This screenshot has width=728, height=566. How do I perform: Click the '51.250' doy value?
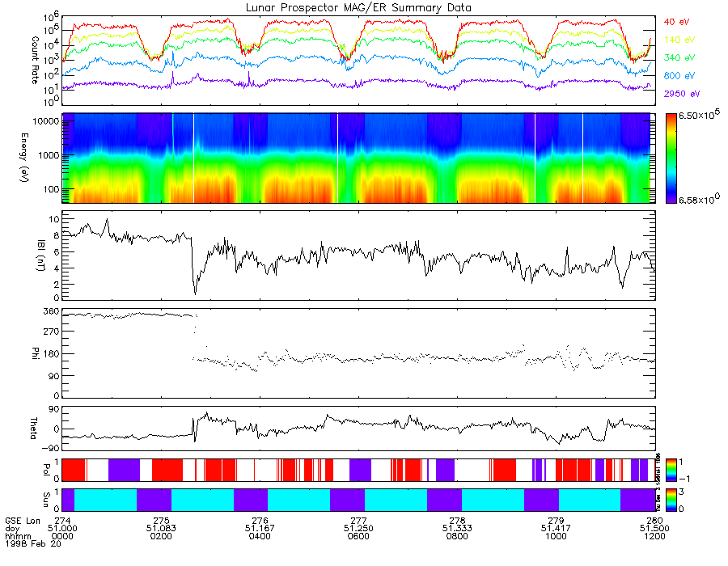tap(358, 529)
